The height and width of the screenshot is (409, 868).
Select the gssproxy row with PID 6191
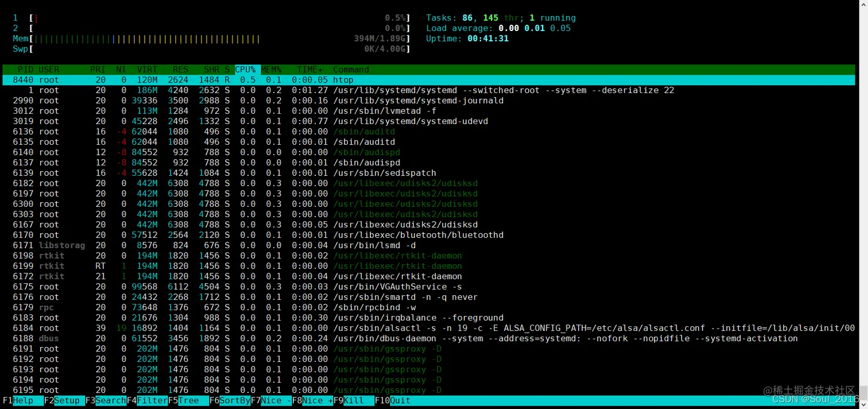429,349
